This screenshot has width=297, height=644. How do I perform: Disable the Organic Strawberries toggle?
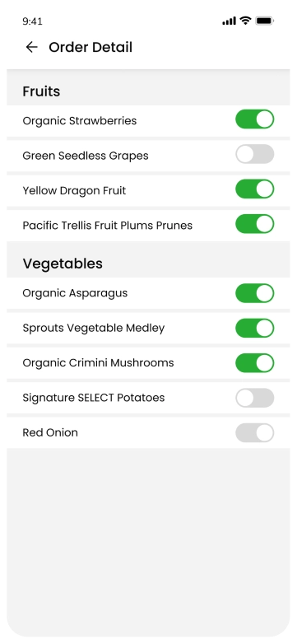click(x=255, y=119)
